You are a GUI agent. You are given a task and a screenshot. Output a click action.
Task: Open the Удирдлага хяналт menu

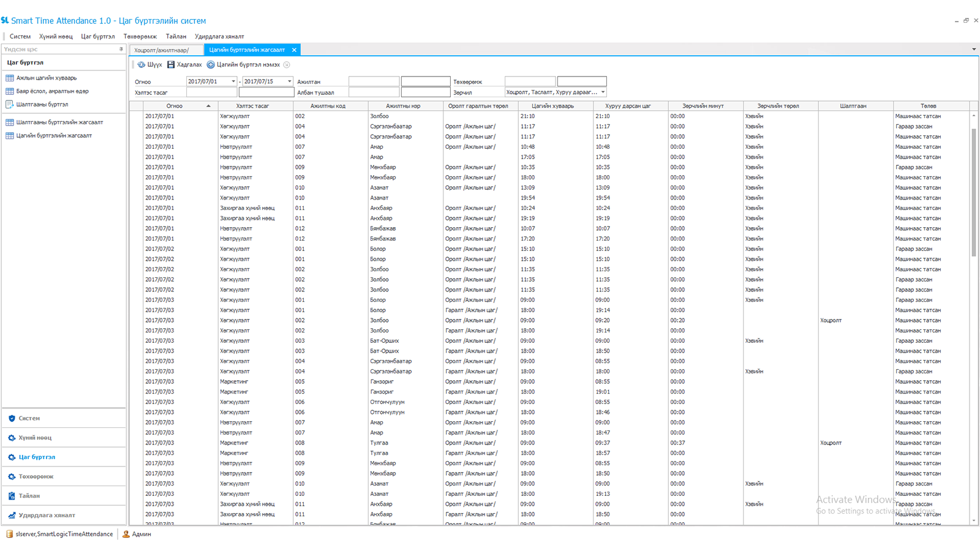219,36
